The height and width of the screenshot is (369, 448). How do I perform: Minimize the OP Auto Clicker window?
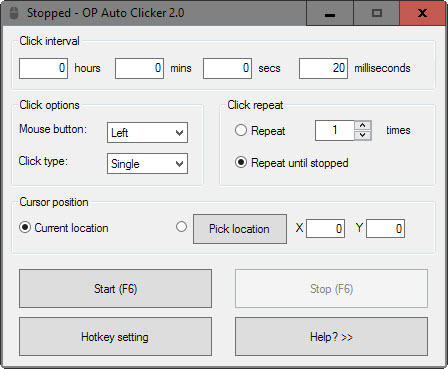click(x=330, y=13)
